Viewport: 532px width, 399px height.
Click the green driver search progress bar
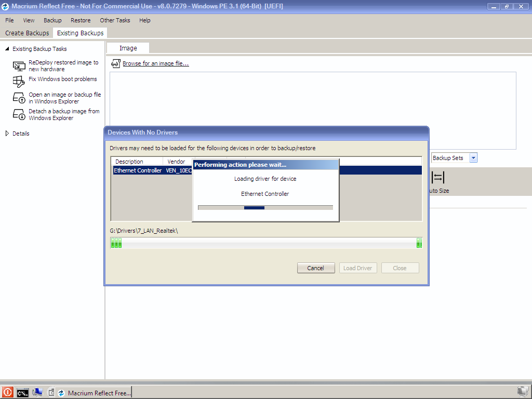pyautogui.click(x=267, y=243)
